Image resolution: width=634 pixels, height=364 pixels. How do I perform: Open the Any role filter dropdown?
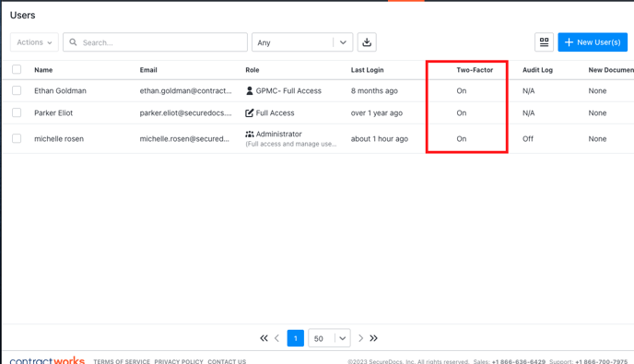(x=302, y=42)
